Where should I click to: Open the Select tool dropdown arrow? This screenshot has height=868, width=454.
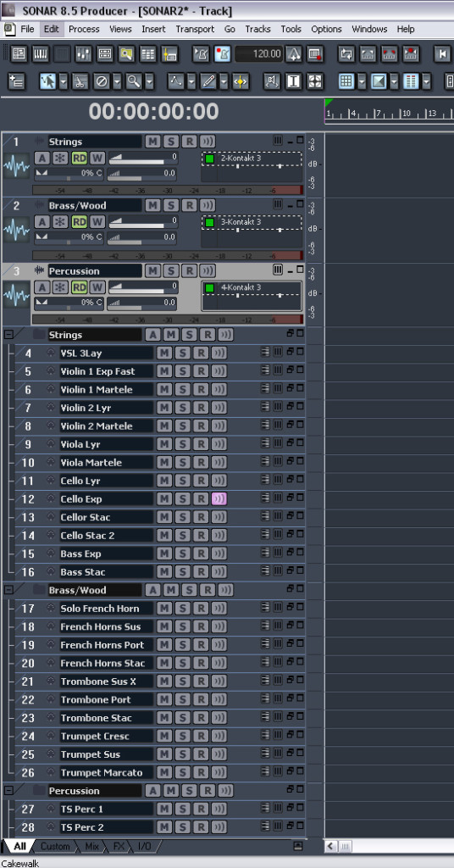point(63,81)
